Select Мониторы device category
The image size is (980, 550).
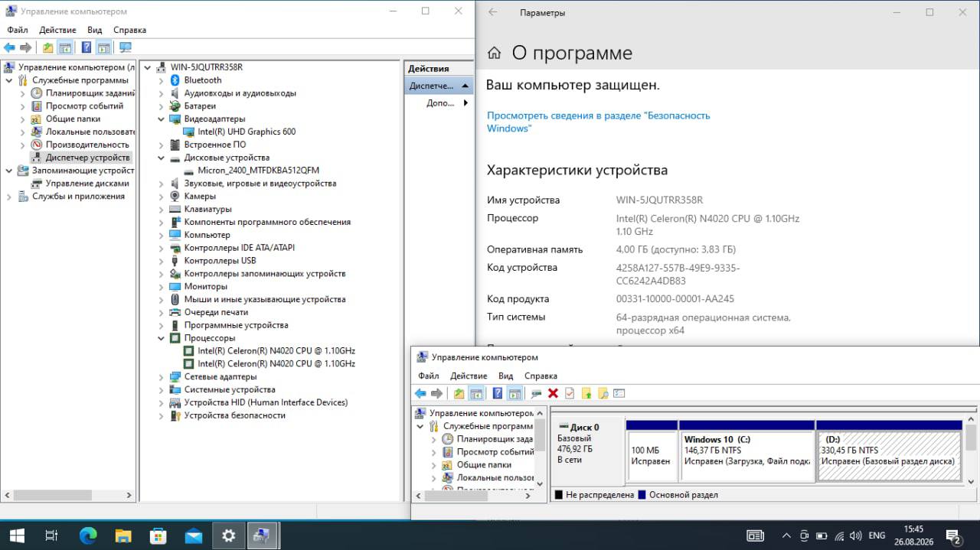click(x=205, y=286)
